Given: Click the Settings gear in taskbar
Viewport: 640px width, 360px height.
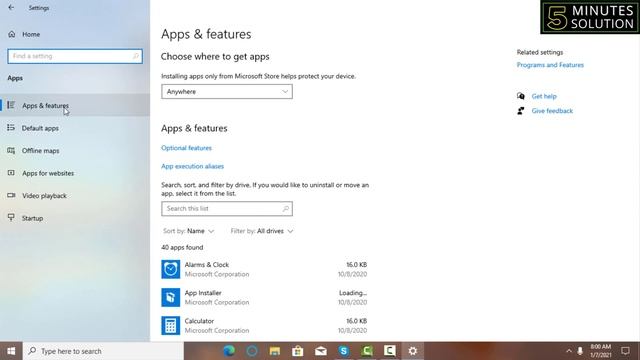Looking at the screenshot, I should (413, 351).
